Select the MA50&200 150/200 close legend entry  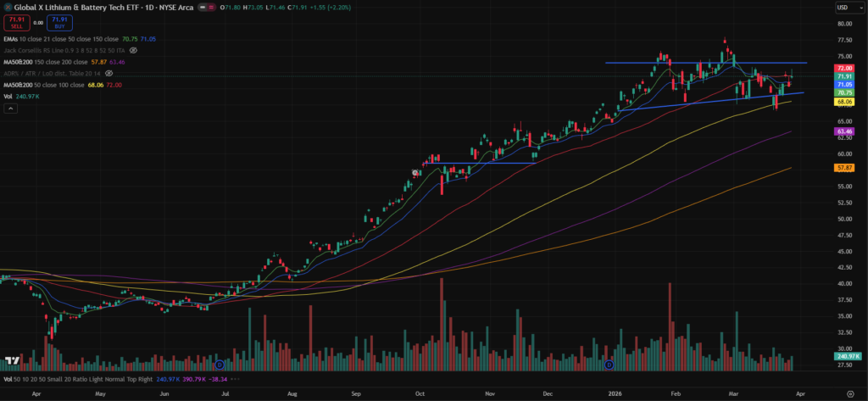[51, 63]
